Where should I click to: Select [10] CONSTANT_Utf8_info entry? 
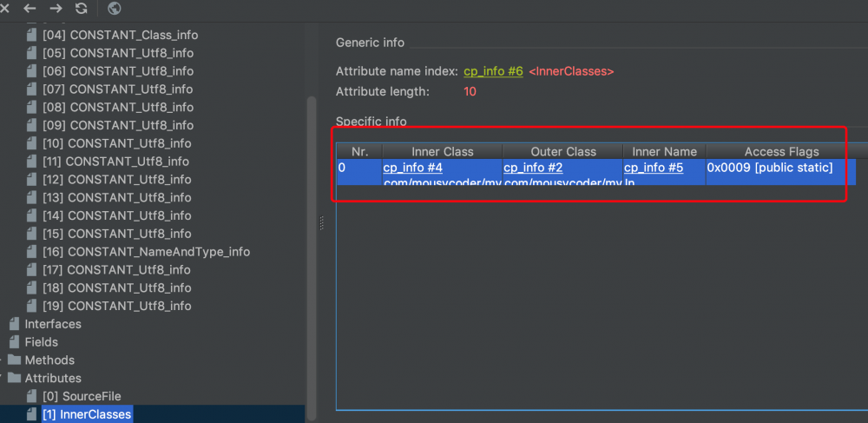117,143
